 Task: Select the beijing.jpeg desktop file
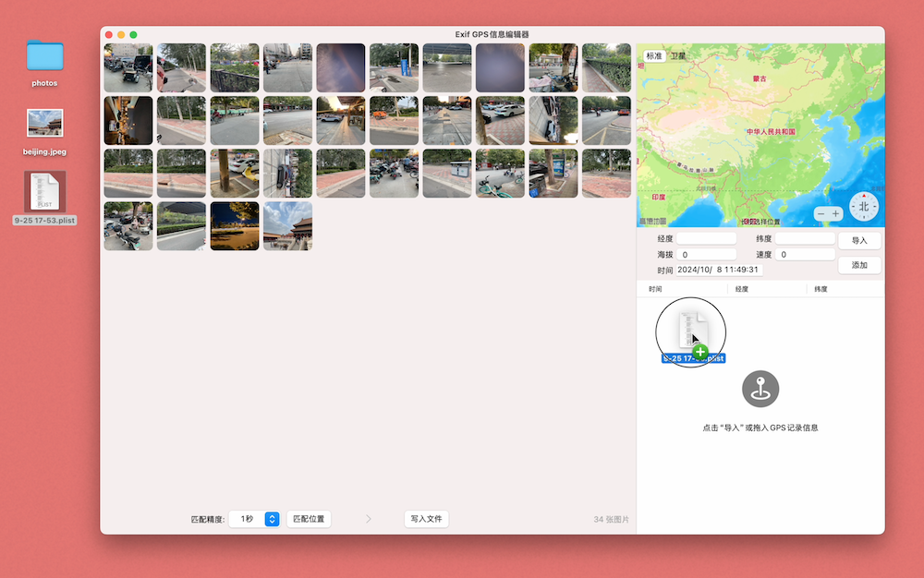point(44,123)
